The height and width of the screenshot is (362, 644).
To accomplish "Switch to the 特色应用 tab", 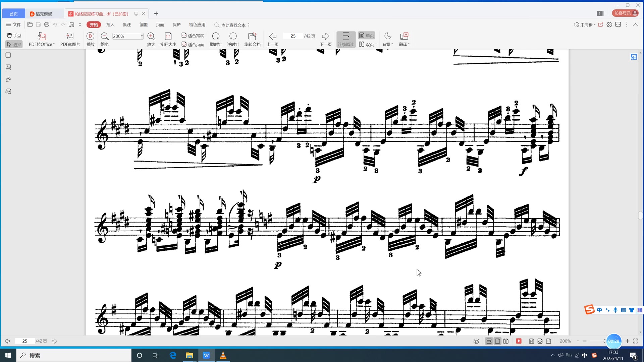I will click(x=197, y=25).
